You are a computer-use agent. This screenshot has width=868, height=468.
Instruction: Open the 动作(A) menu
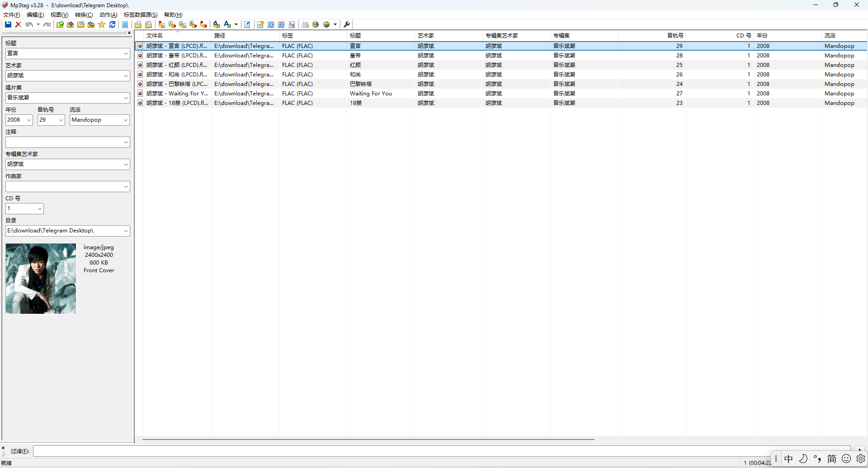tap(108, 15)
